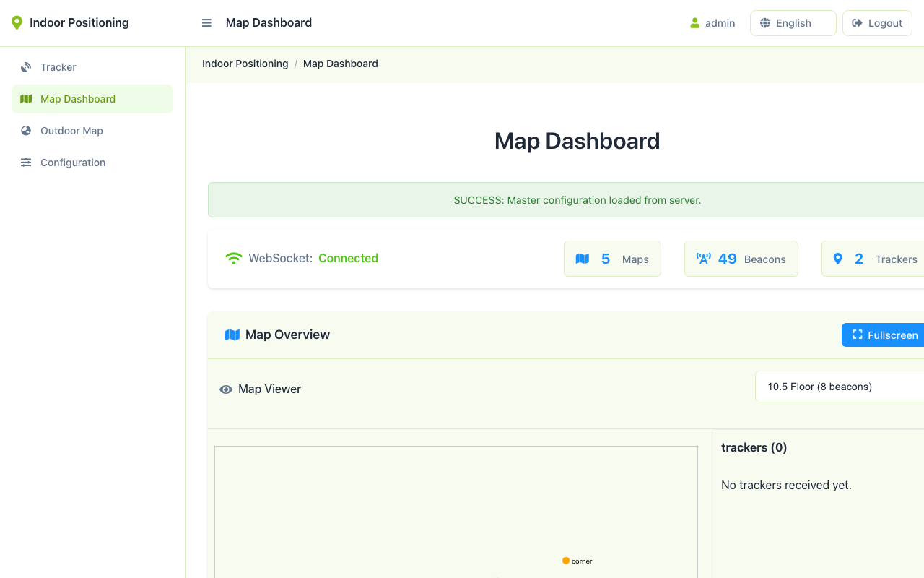Open Configuration from the sidebar
The width and height of the screenshot is (924, 578).
[x=92, y=163]
